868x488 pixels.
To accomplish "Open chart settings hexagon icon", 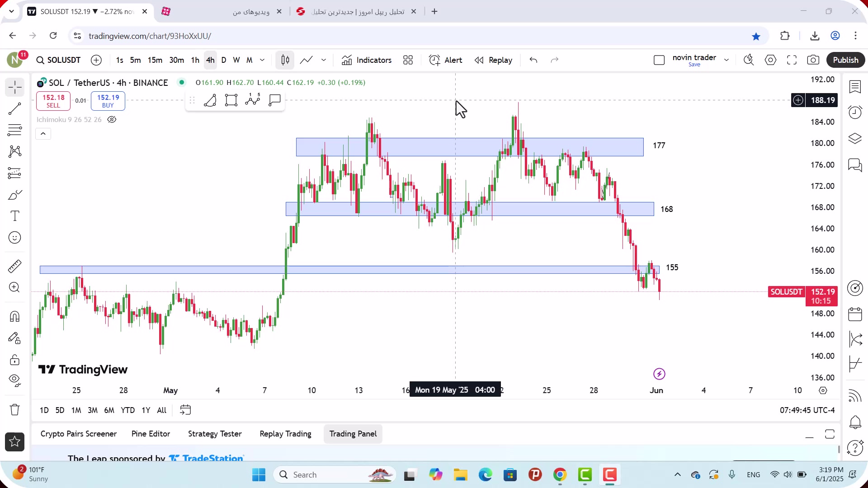I will [771, 60].
